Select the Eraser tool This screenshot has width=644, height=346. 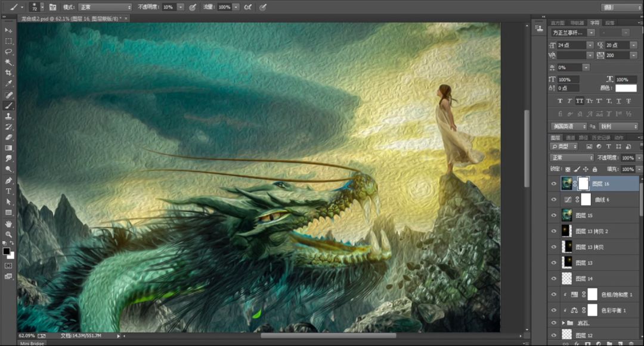pos(8,138)
